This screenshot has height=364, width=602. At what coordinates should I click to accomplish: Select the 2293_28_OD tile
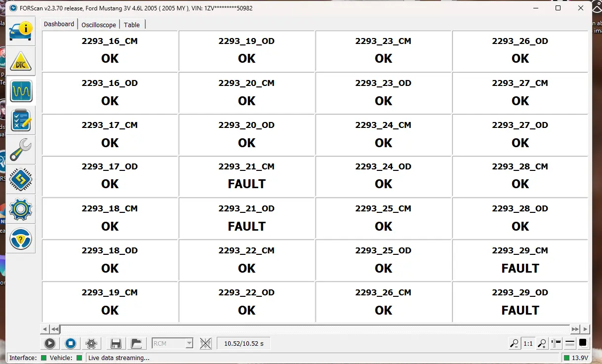click(x=520, y=218)
